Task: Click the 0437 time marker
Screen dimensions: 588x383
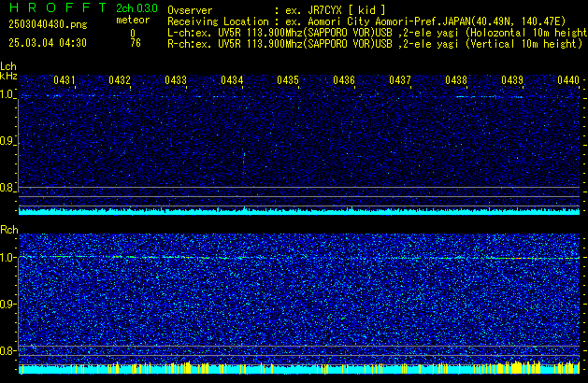Action: click(400, 79)
